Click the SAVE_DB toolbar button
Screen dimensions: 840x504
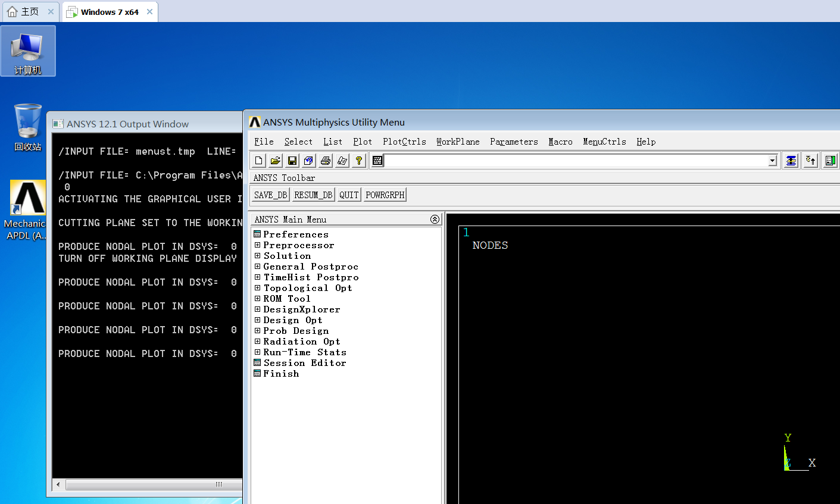(270, 195)
